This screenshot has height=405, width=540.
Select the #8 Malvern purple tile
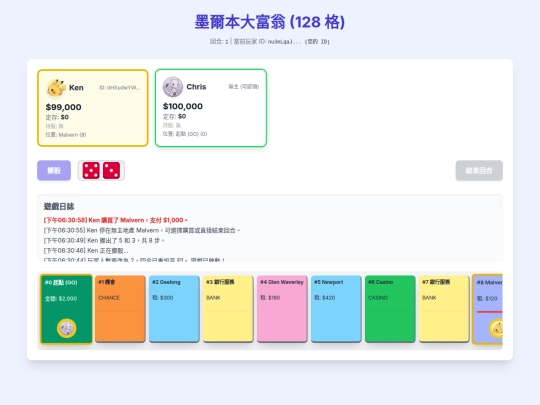click(487, 309)
